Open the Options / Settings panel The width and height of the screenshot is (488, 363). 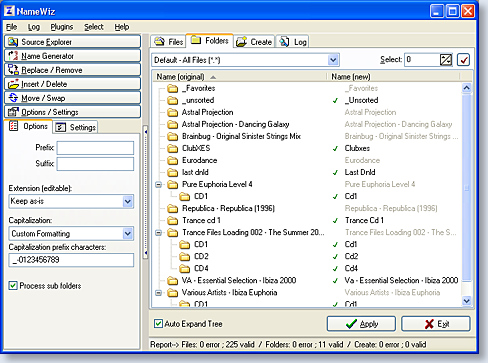[72, 112]
